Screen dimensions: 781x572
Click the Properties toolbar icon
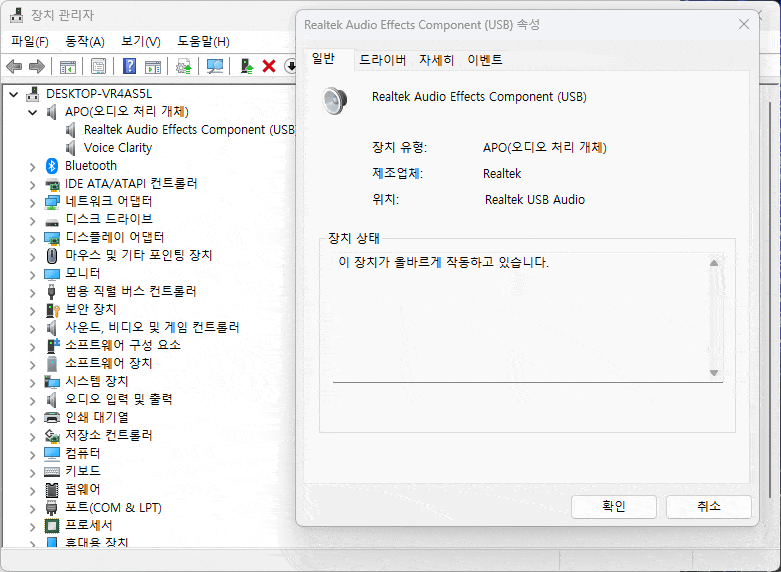pos(99,66)
